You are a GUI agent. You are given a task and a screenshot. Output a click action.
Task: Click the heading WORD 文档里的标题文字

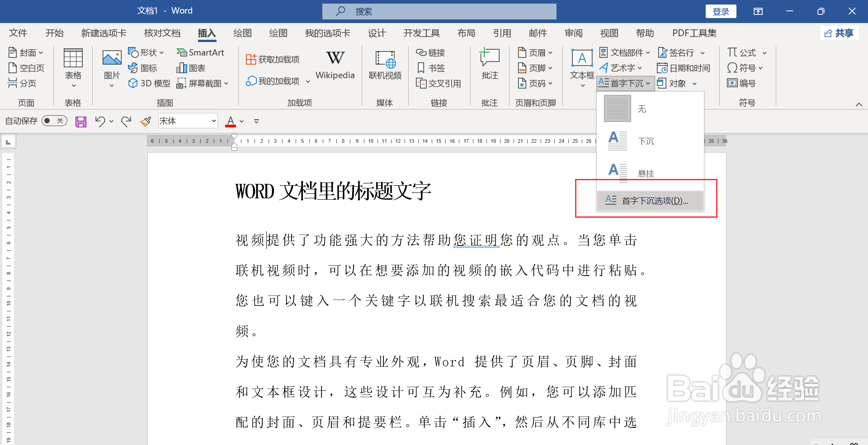(x=333, y=191)
